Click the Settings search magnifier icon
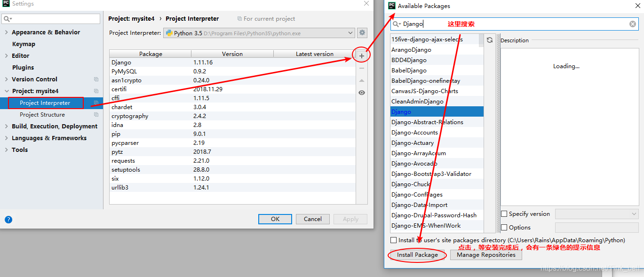 [x=7, y=19]
